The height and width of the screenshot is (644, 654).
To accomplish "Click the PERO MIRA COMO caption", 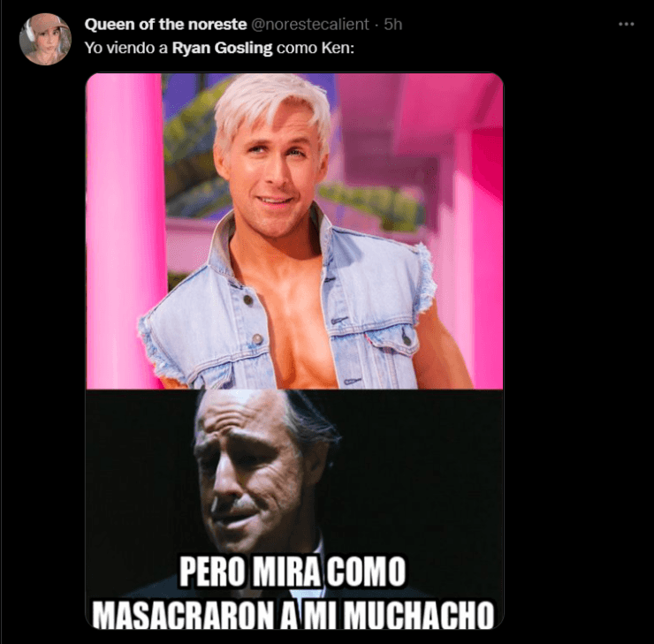I will [x=293, y=571].
